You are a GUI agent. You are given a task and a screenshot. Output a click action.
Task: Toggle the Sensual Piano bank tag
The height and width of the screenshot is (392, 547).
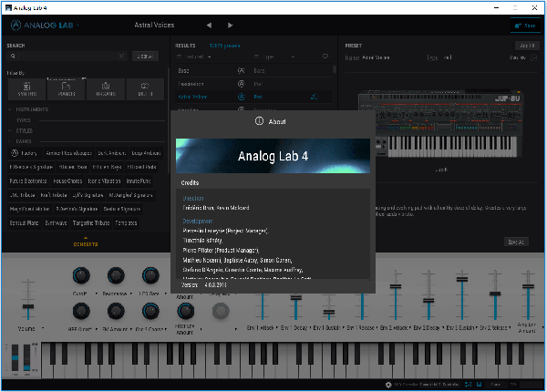click(x=24, y=222)
